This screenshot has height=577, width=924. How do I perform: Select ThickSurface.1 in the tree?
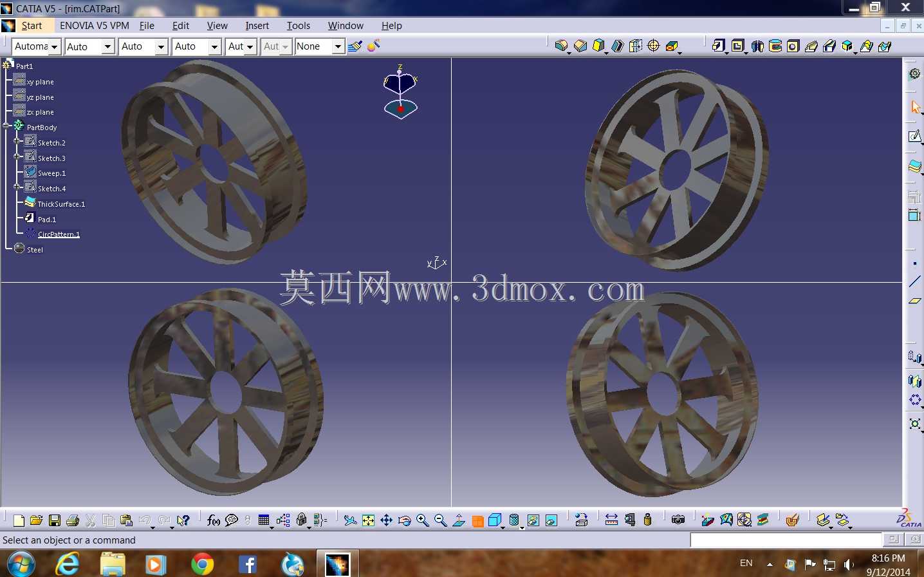[61, 204]
